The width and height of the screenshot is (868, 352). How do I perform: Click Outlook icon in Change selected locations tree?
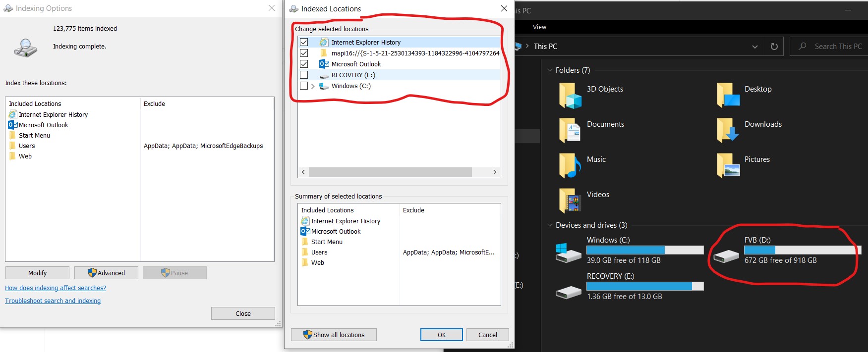324,64
